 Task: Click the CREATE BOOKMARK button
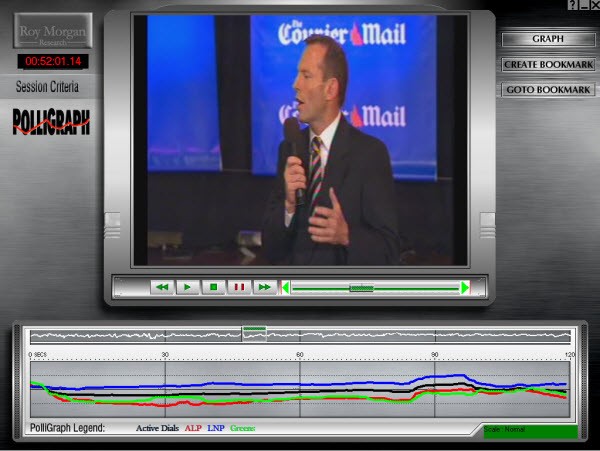point(547,65)
